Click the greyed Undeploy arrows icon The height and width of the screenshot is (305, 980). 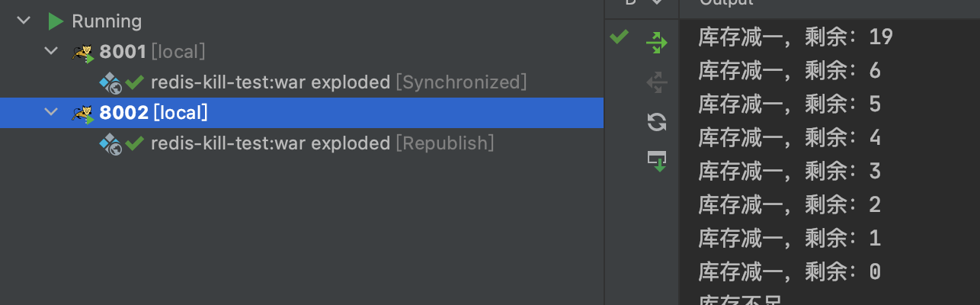point(656,82)
